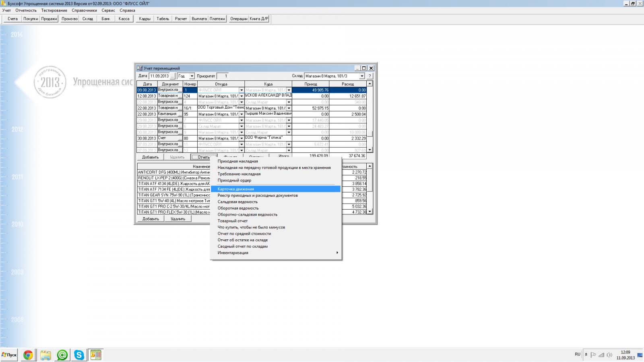The image size is (644, 362).
Task: Click the Приоритет input field
Action: 223,76
